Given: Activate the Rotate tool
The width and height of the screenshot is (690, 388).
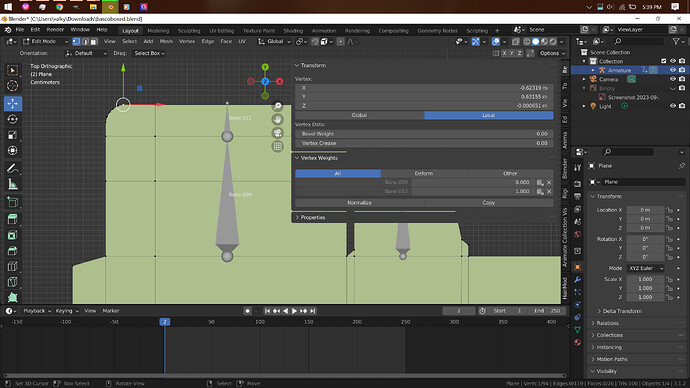Looking at the screenshot, I should (12, 119).
